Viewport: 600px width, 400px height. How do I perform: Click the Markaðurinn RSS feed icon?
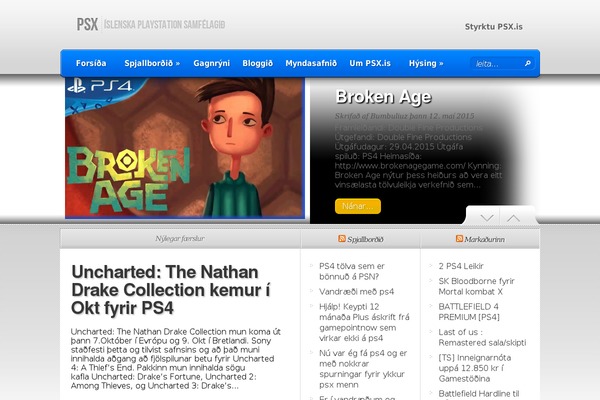[459, 239]
